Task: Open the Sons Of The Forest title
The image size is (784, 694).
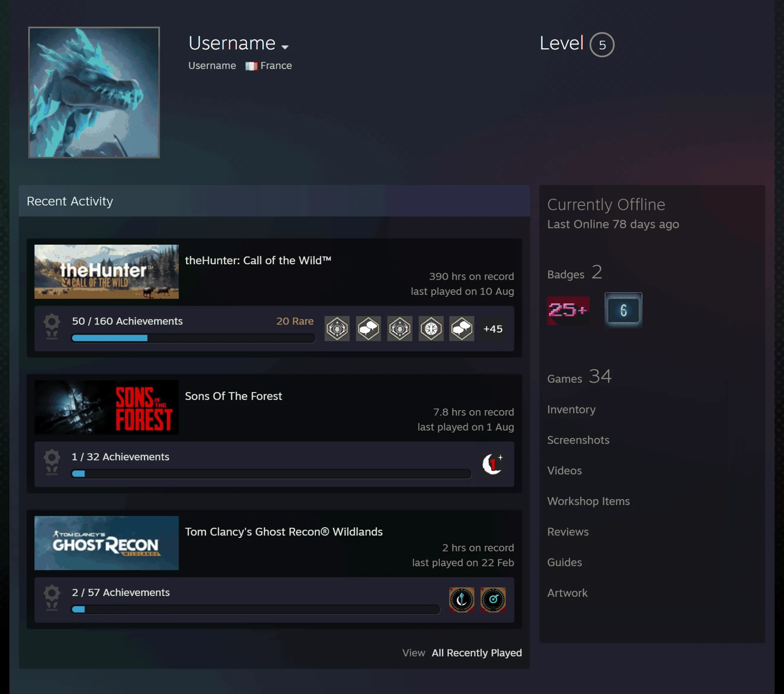Action: 234,396
